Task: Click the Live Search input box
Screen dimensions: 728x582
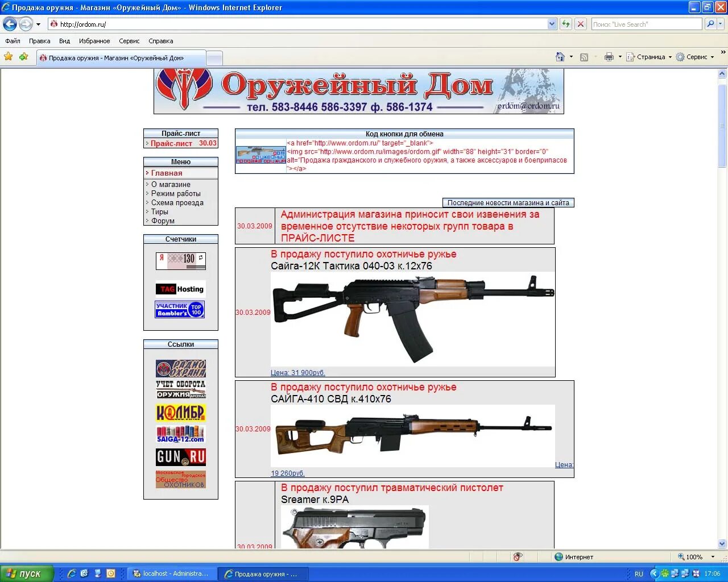Action: (x=647, y=24)
